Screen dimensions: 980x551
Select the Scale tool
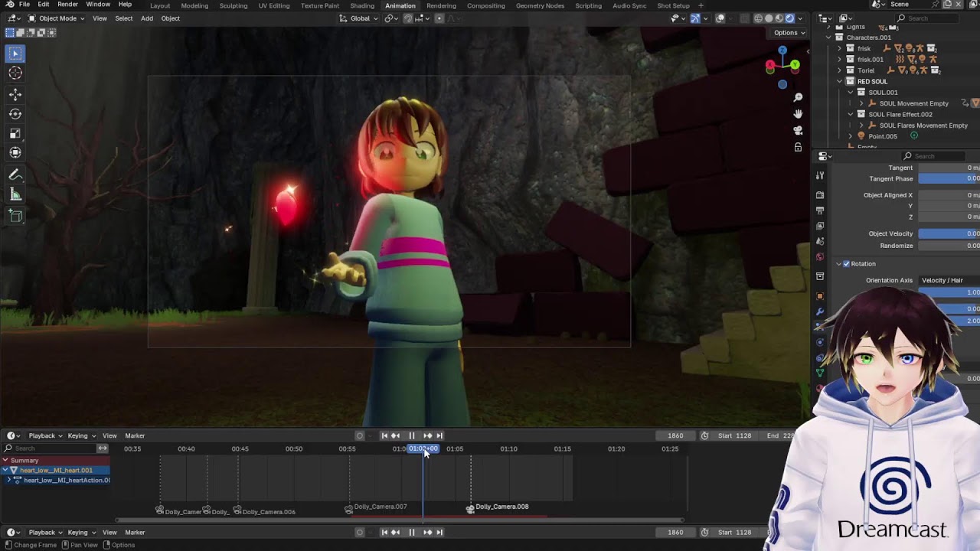tap(15, 133)
